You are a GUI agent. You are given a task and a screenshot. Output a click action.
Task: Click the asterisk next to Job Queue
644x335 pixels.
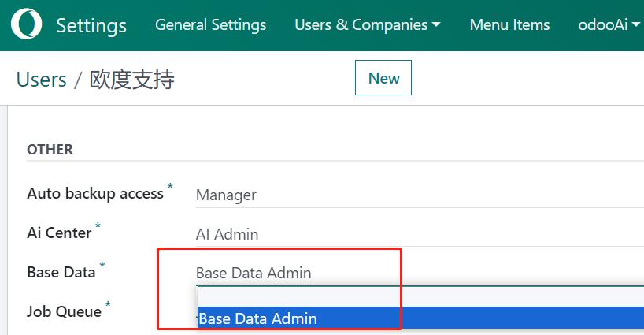point(108,305)
